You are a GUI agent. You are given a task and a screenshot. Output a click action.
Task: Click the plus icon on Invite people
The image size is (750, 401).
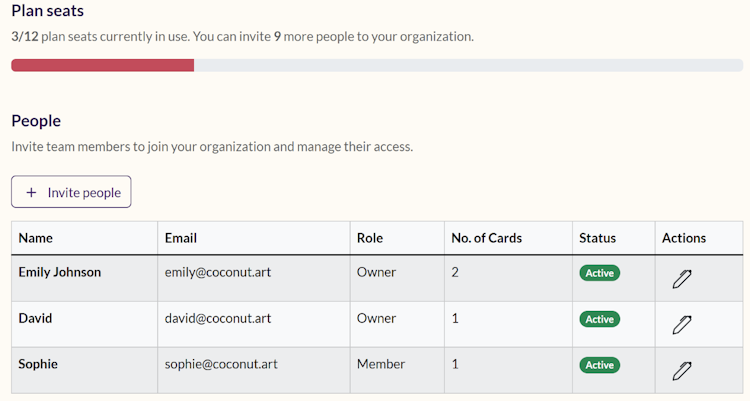(31, 193)
